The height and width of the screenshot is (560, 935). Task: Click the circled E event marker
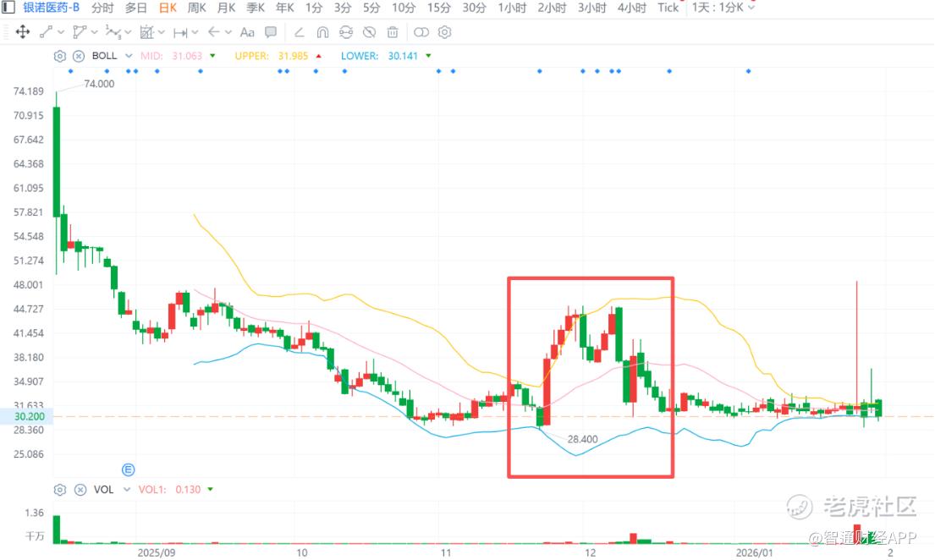pos(129,470)
